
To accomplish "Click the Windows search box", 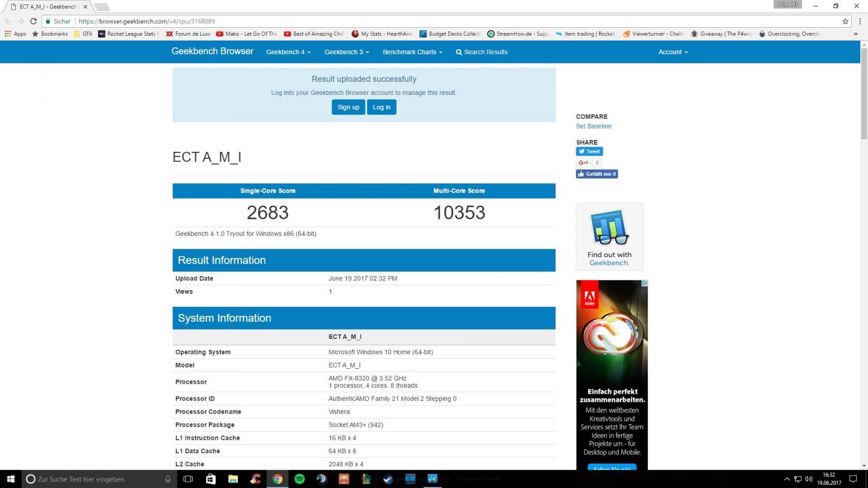I will (x=99, y=479).
